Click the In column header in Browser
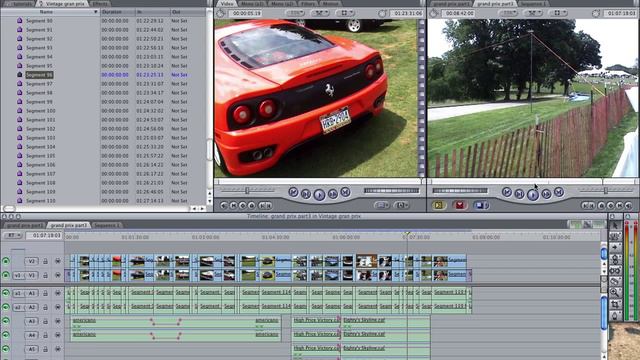The width and height of the screenshot is (640, 360). point(152,12)
